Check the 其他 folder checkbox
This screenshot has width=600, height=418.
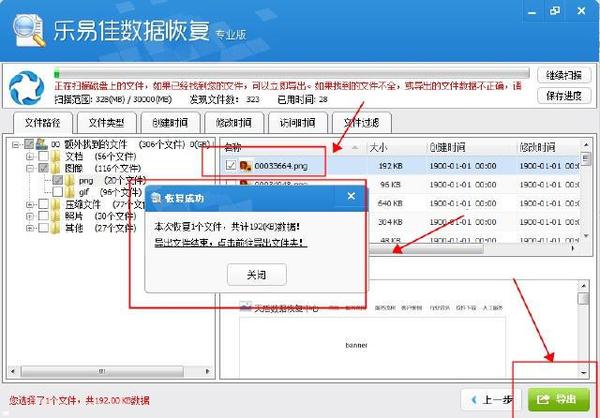[44, 228]
